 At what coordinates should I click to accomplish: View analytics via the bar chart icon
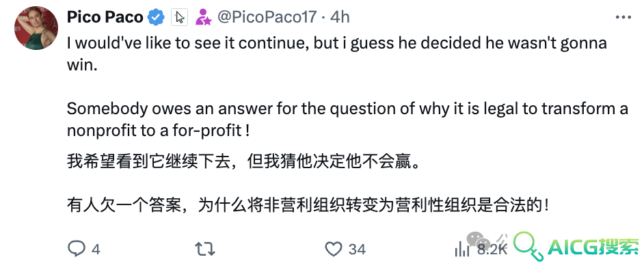(x=462, y=249)
